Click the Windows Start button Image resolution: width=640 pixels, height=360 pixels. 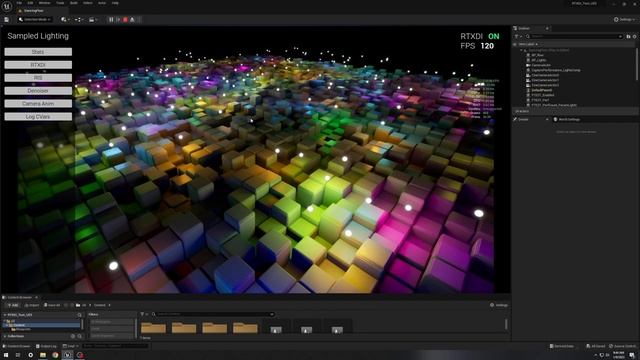pos(6,355)
